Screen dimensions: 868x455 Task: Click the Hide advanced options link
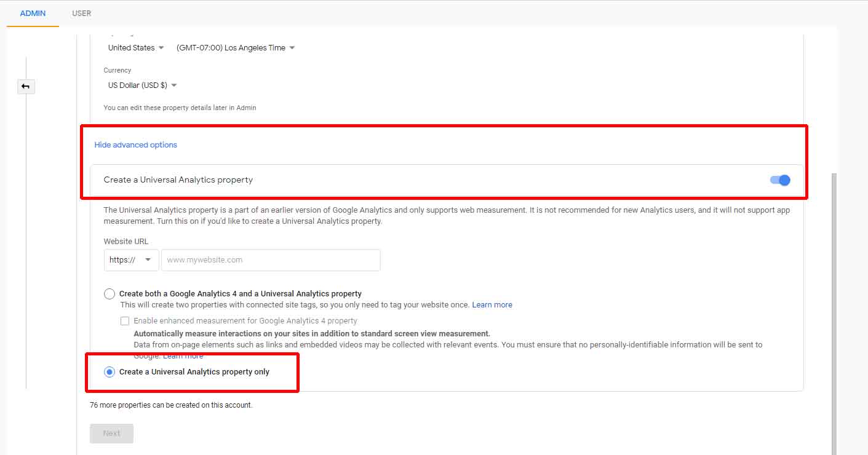pyautogui.click(x=135, y=145)
